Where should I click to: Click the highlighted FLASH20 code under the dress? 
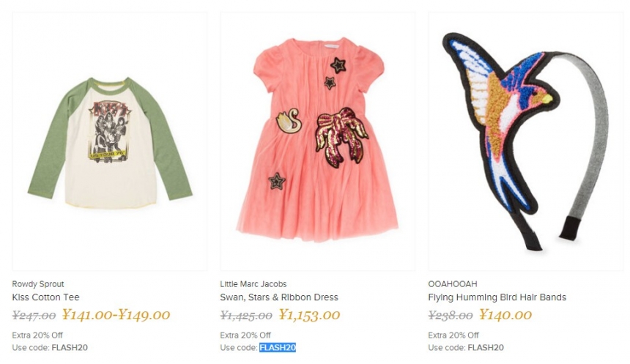[278, 347]
